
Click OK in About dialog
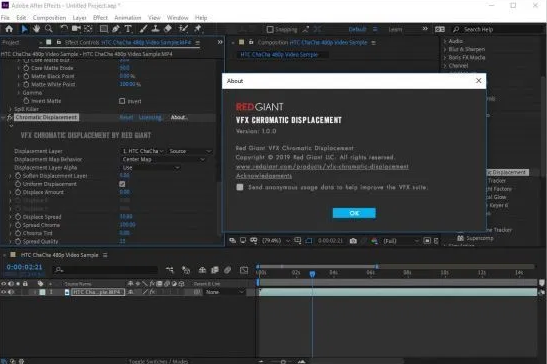coord(354,213)
